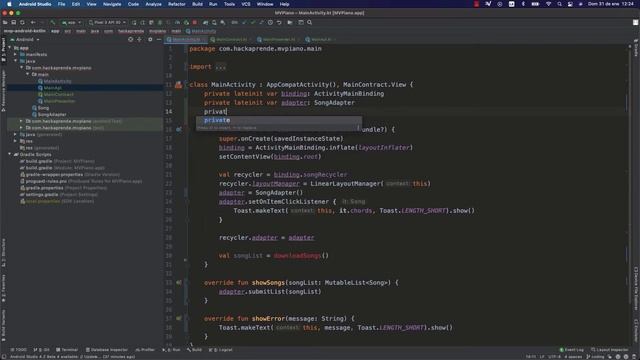Collapse the java folder node
This screenshot has width=640, height=360.
[16, 61]
